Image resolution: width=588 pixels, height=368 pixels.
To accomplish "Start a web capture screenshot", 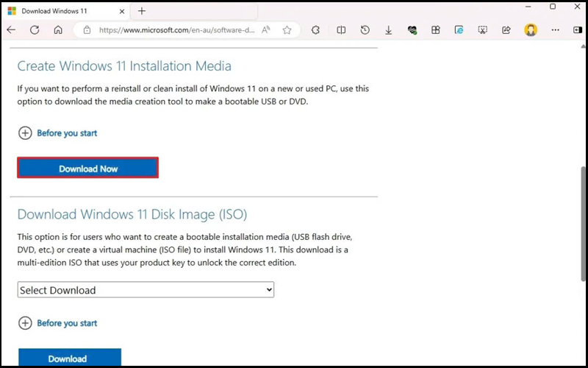I will (483, 29).
